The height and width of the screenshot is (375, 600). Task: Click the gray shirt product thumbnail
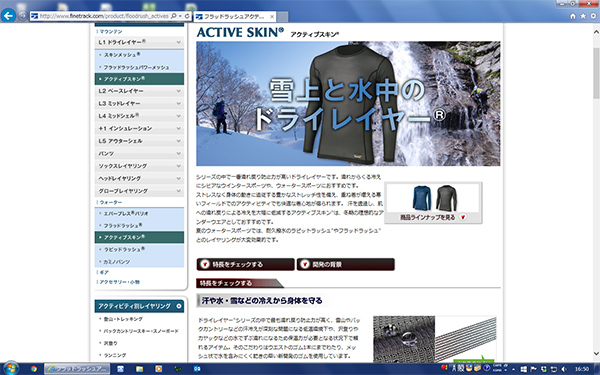(x=447, y=197)
